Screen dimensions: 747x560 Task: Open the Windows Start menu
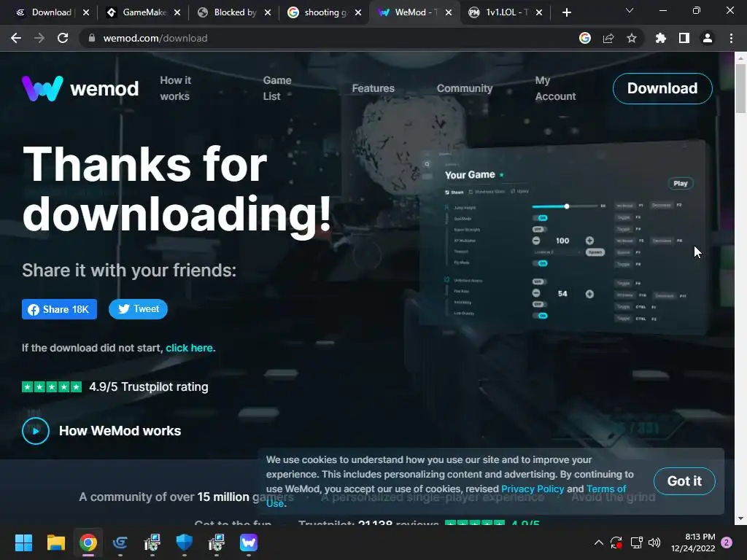(23, 542)
